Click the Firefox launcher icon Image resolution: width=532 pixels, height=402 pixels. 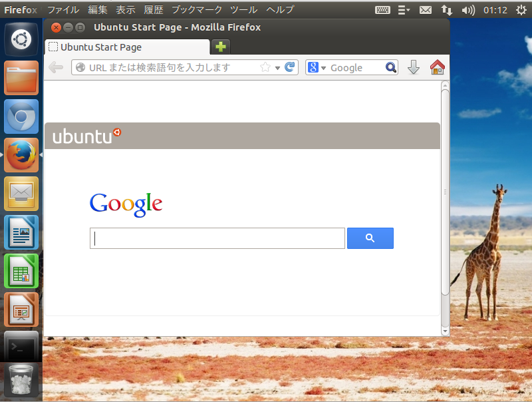coord(21,155)
